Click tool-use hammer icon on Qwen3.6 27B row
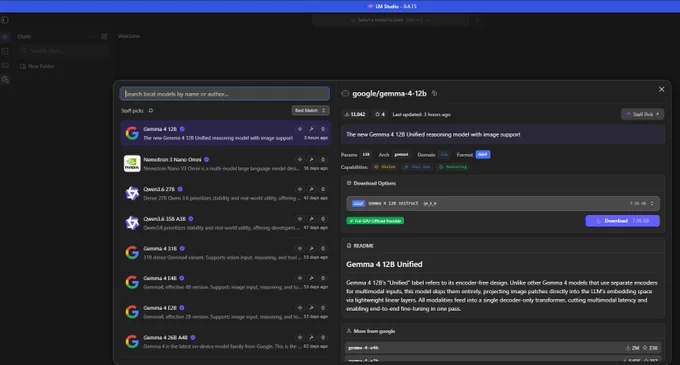680x365 pixels. (x=311, y=189)
